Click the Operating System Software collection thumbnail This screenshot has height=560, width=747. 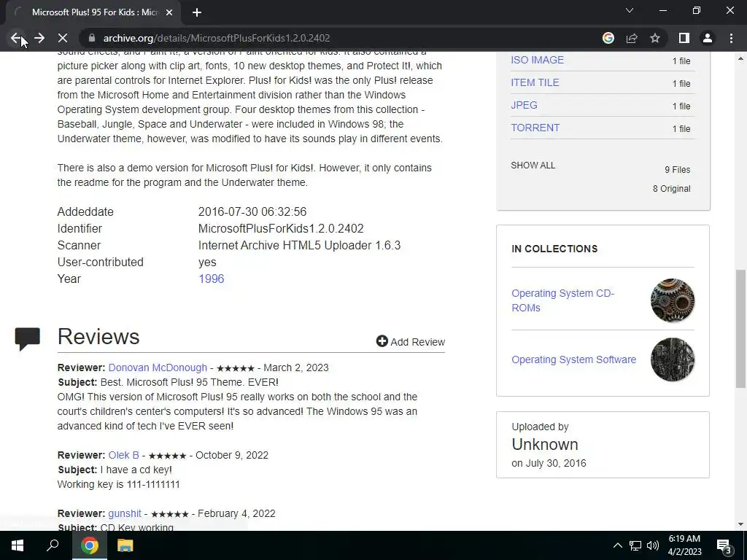coord(672,359)
